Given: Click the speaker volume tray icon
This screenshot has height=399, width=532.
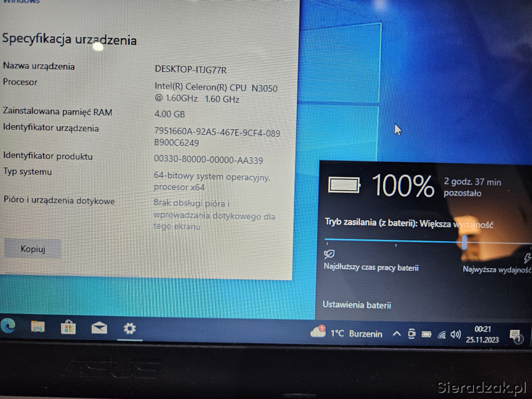Looking at the screenshot, I should 455,335.
